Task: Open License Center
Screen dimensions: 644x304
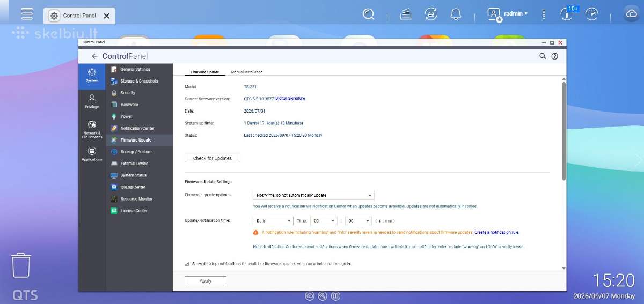Action: coord(139,211)
